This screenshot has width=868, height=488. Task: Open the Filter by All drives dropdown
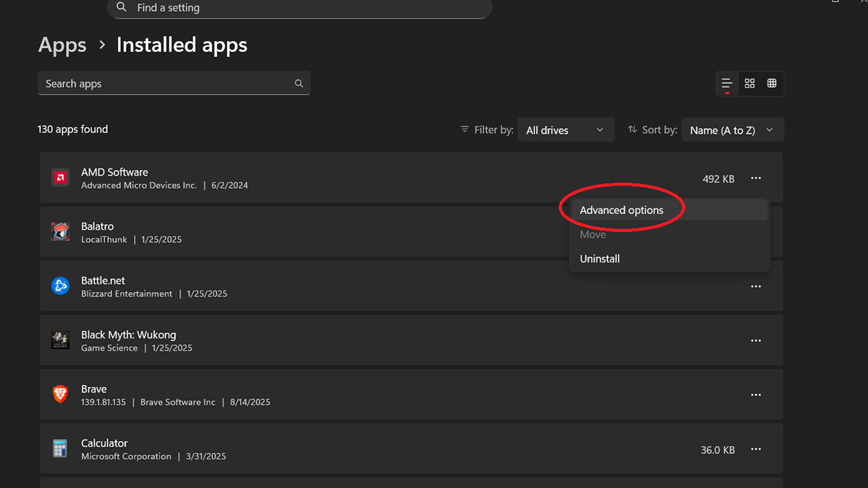566,130
